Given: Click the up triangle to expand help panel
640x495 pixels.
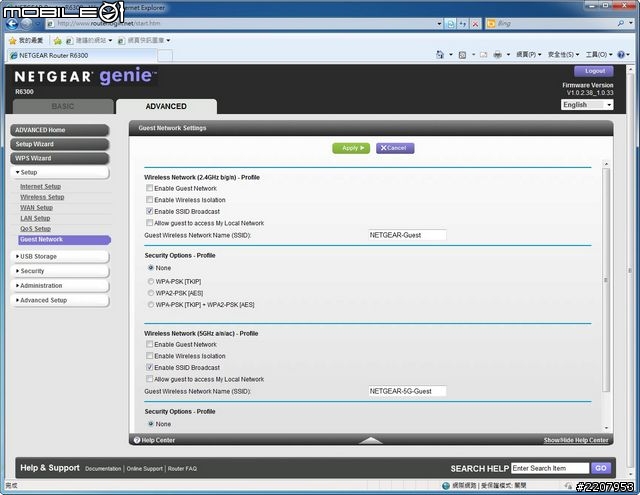Looking at the screenshot, I should click(371, 440).
